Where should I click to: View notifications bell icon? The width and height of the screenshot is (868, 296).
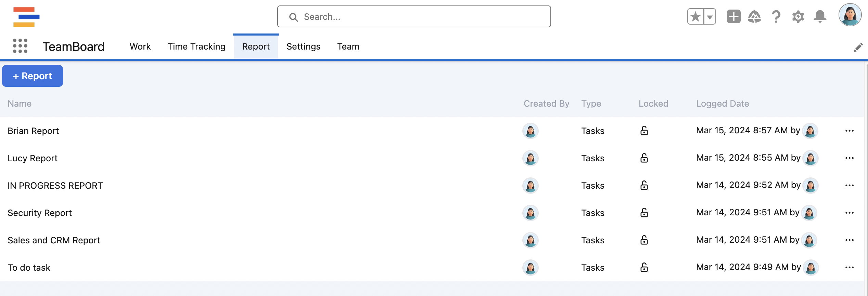pyautogui.click(x=820, y=17)
